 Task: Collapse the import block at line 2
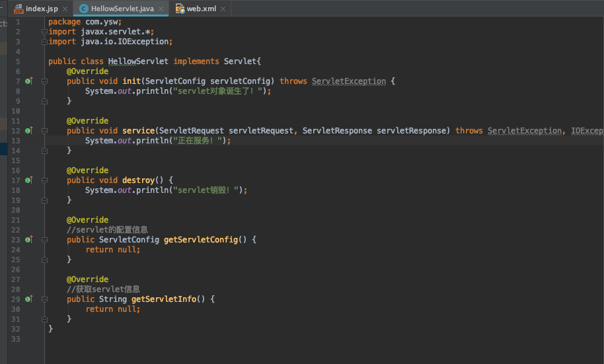click(x=44, y=32)
